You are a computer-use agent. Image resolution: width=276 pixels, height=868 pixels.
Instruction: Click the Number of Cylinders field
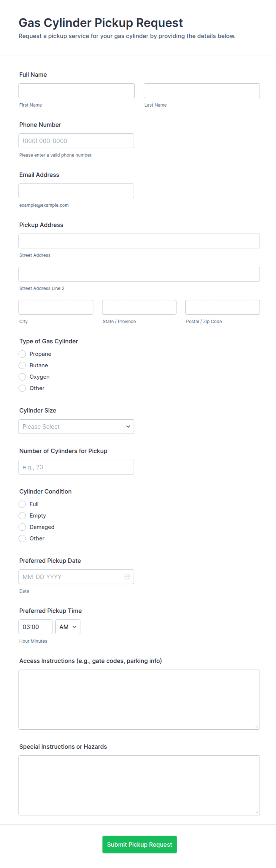pos(76,467)
